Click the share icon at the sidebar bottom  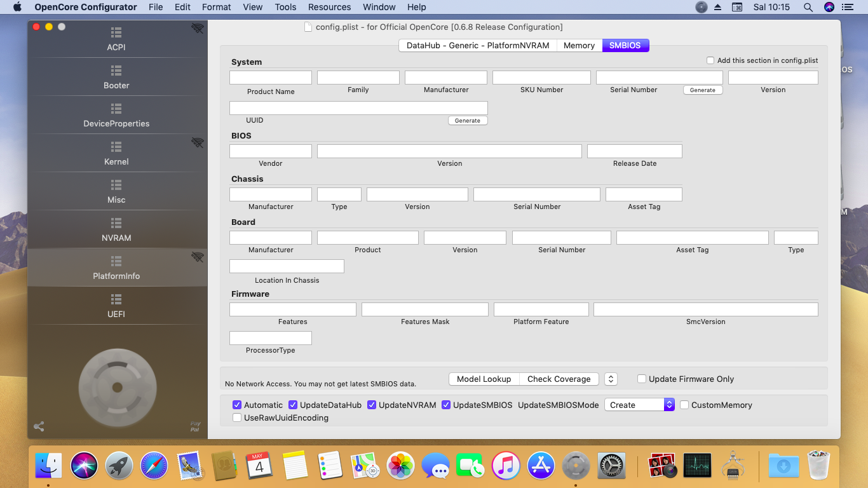(x=39, y=426)
